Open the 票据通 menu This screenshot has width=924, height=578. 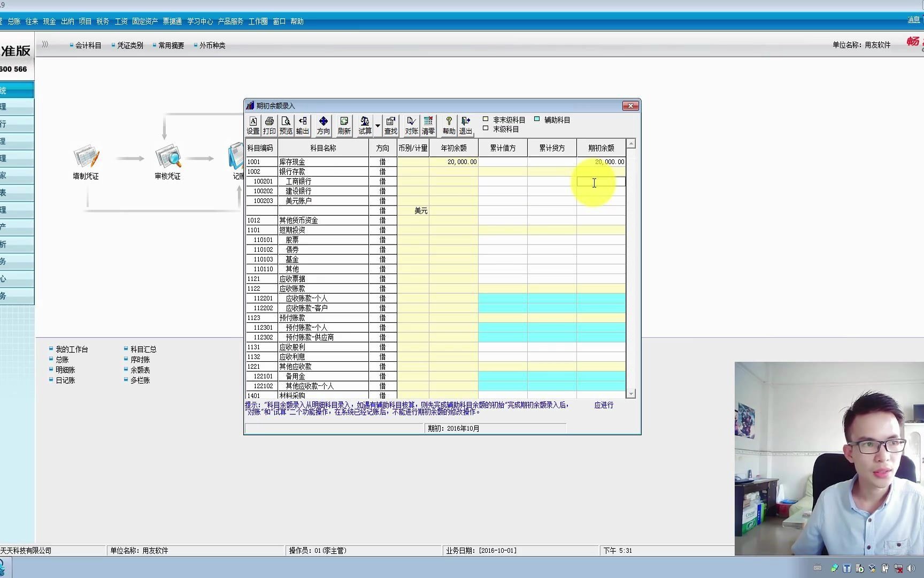coord(172,21)
